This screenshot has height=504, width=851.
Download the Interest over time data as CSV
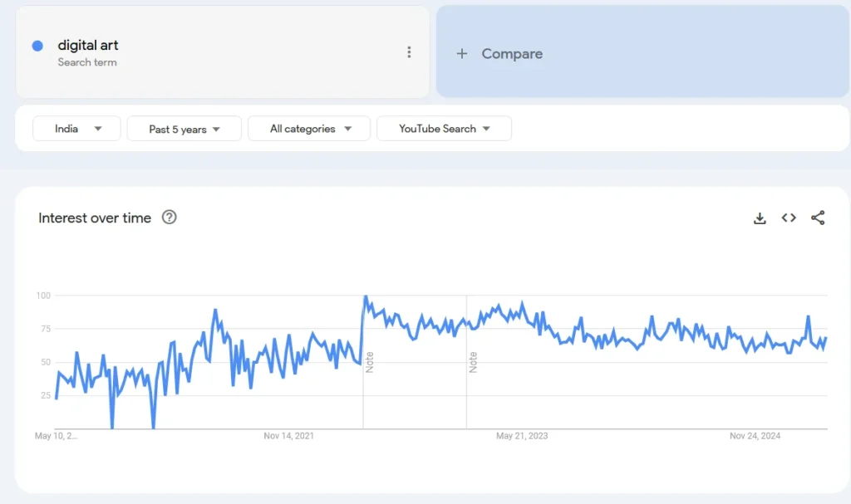coord(760,218)
